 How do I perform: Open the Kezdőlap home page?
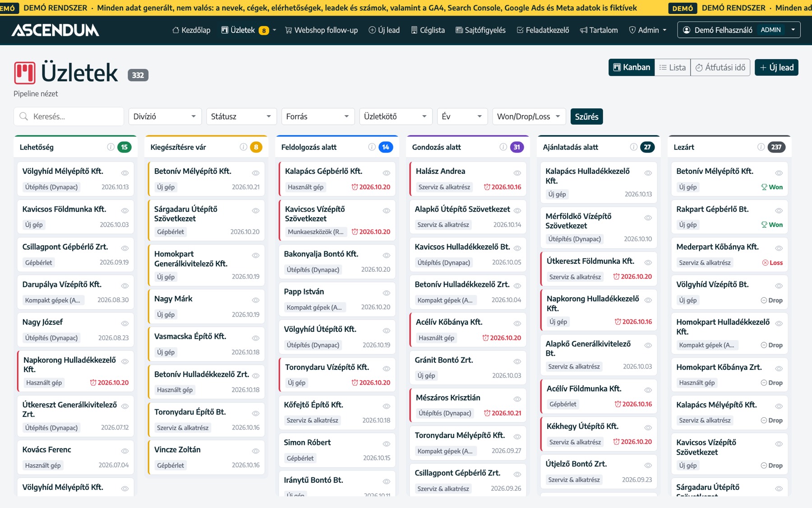tap(191, 30)
